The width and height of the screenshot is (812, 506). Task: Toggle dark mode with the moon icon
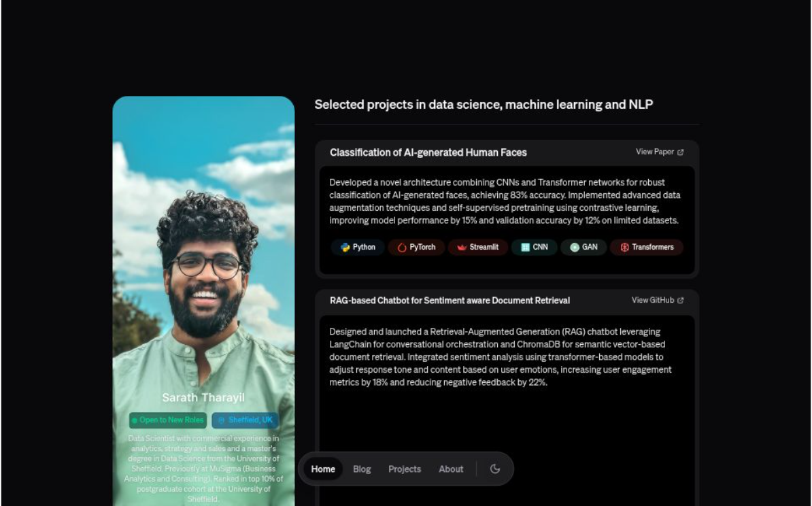(x=495, y=469)
